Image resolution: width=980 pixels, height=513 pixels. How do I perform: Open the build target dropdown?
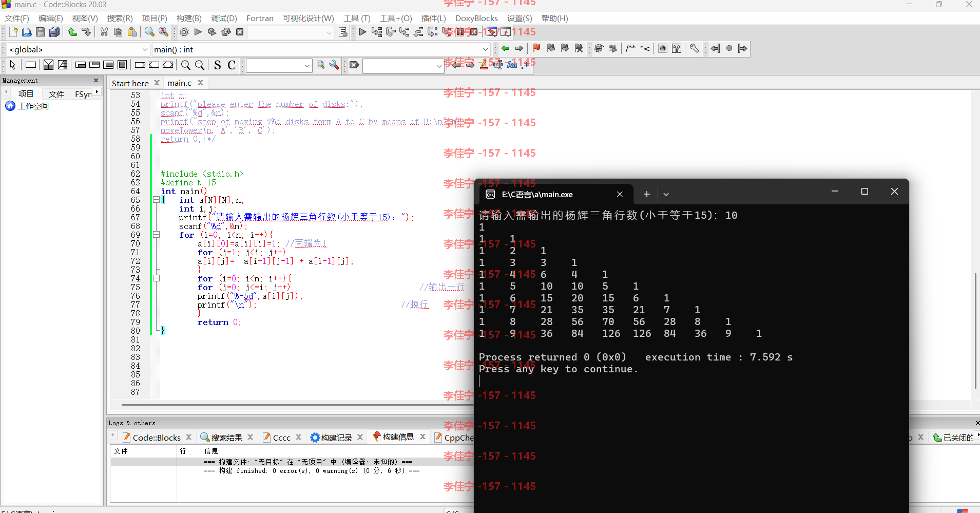point(329,32)
